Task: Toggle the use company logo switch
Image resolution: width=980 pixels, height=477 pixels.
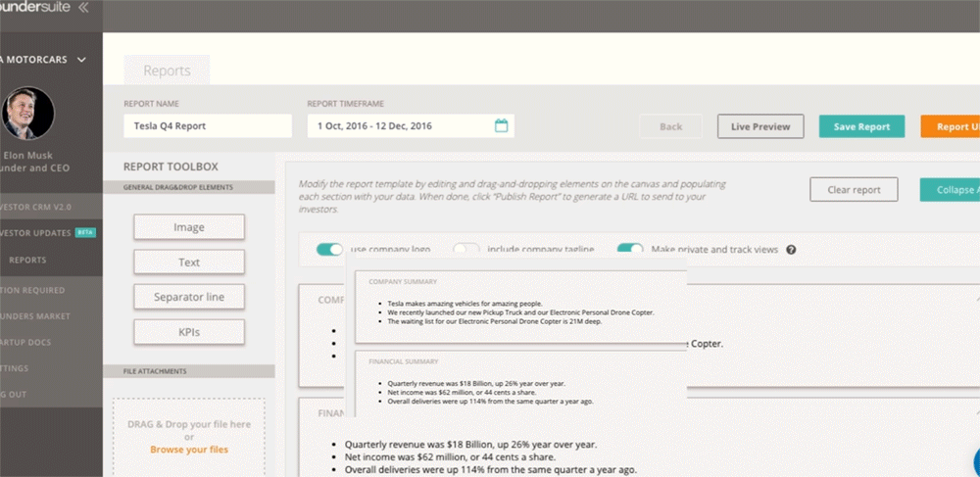Action: (329, 249)
